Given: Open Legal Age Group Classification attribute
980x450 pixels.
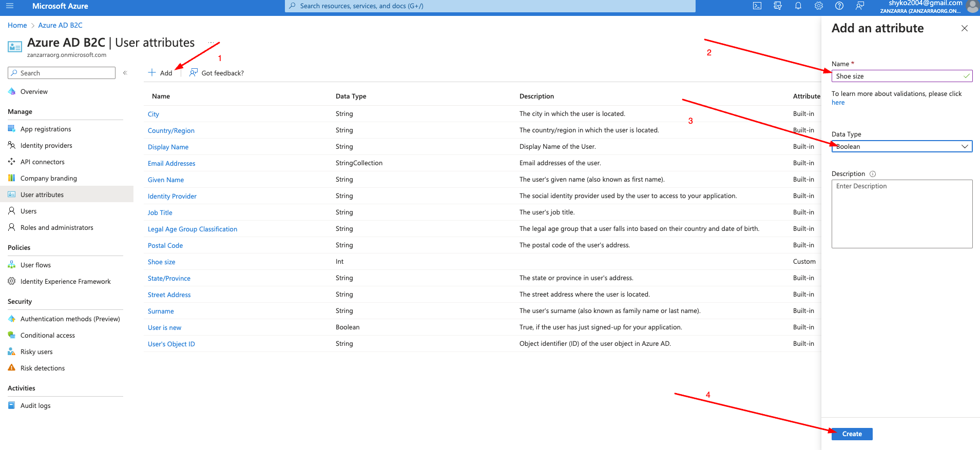Looking at the screenshot, I should pos(193,229).
